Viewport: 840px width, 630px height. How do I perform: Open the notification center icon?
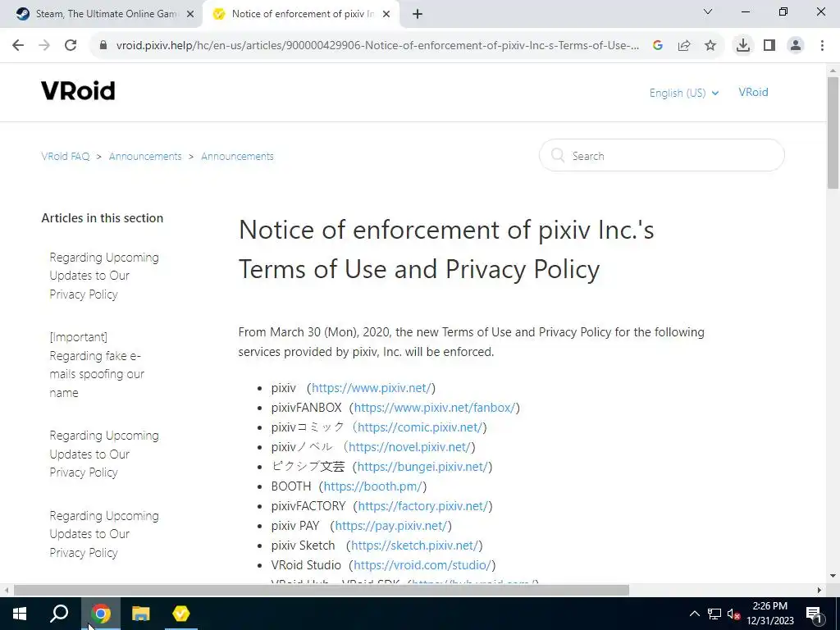click(813, 614)
